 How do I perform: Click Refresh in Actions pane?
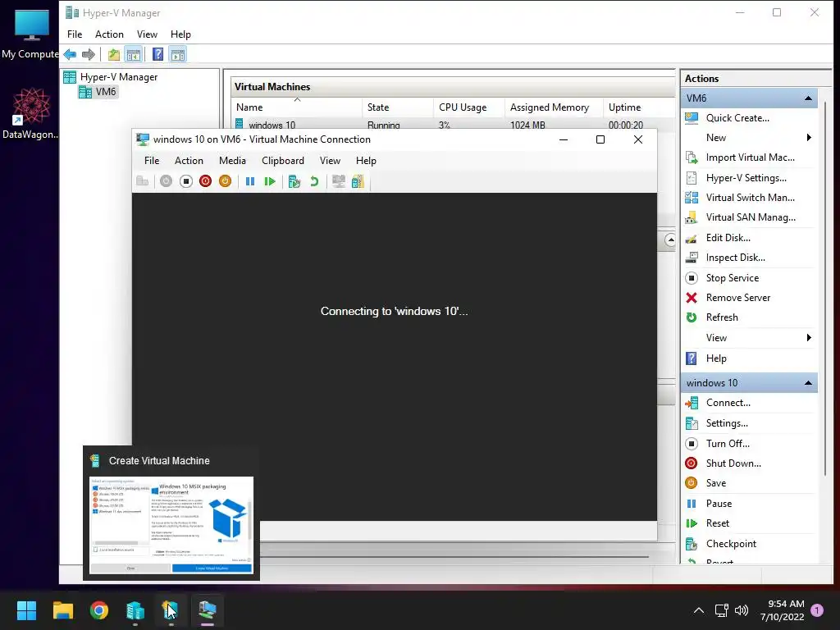click(x=722, y=317)
